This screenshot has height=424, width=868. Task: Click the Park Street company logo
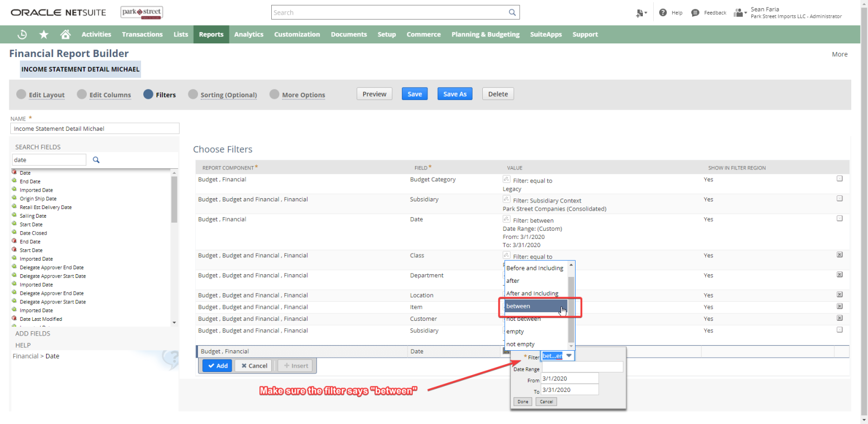point(142,12)
